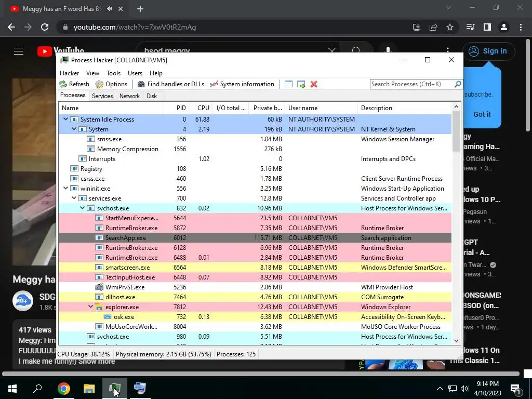Click the find window and thread icon

[x=301, y=84]
